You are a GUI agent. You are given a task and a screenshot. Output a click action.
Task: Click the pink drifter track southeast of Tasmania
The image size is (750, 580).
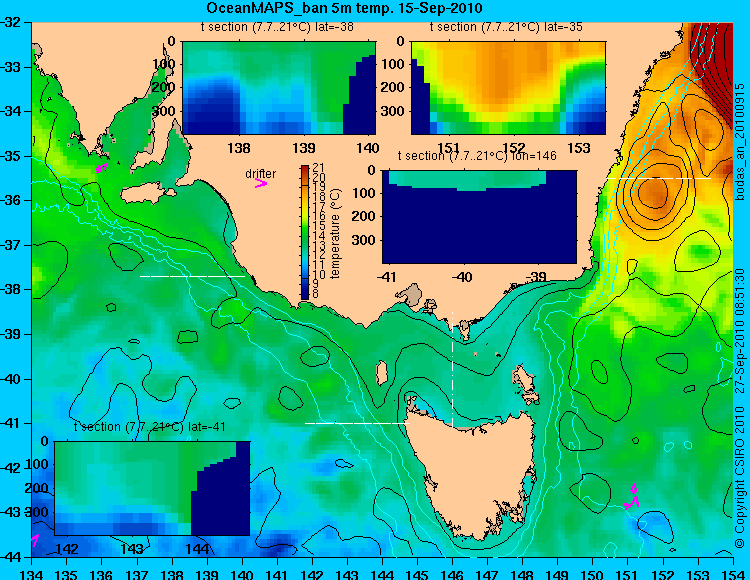point(632,497)
